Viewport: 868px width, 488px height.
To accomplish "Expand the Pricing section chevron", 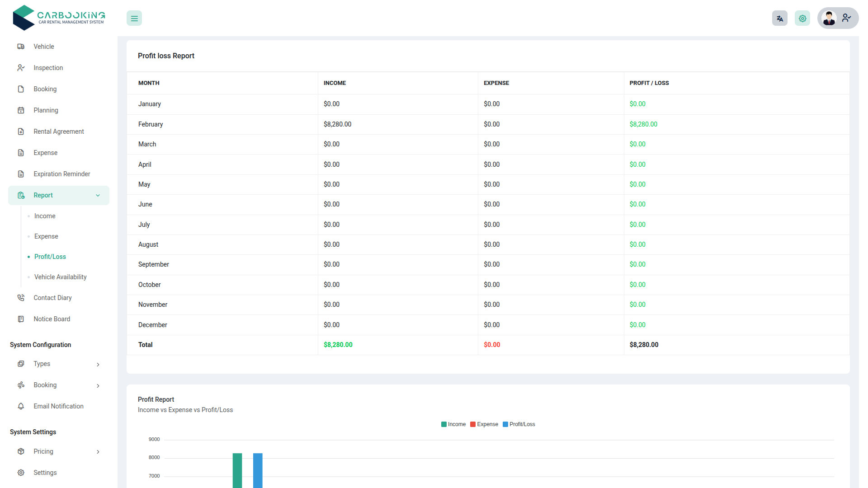I will coord(98,451).
